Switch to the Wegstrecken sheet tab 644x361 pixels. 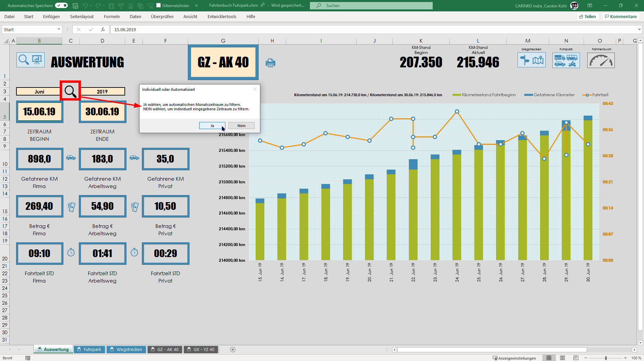[x=126, y=349]
